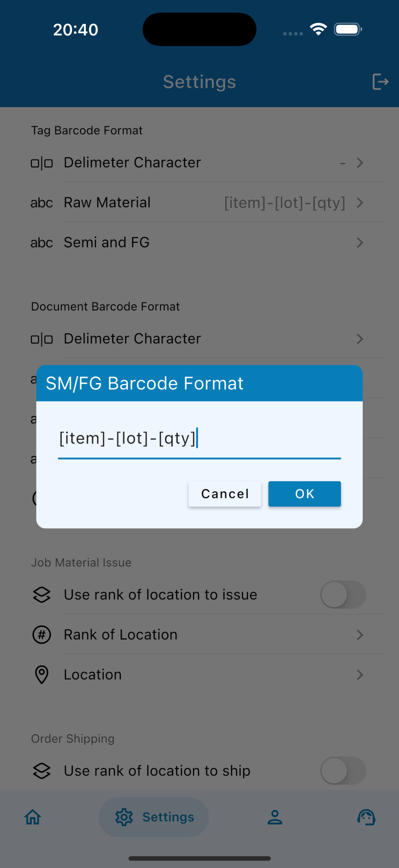The width and height of the screenshot is (399, 868).
Task: Open the support headset tab icon
Action: tap(366, 817)
